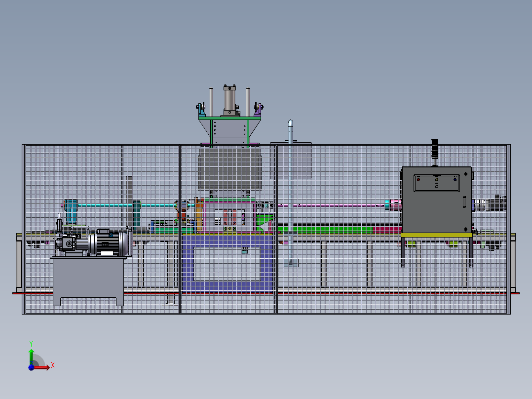Select the electric motor on the hydraulic unit
The width and height of the screenshot is (532, 399).
(x=109, y=242)
